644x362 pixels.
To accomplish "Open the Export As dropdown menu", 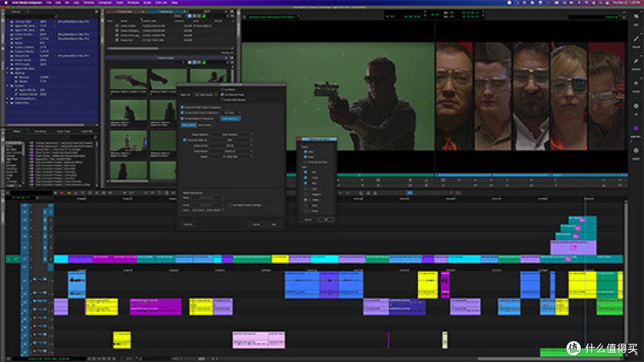I will pos(206,94).
